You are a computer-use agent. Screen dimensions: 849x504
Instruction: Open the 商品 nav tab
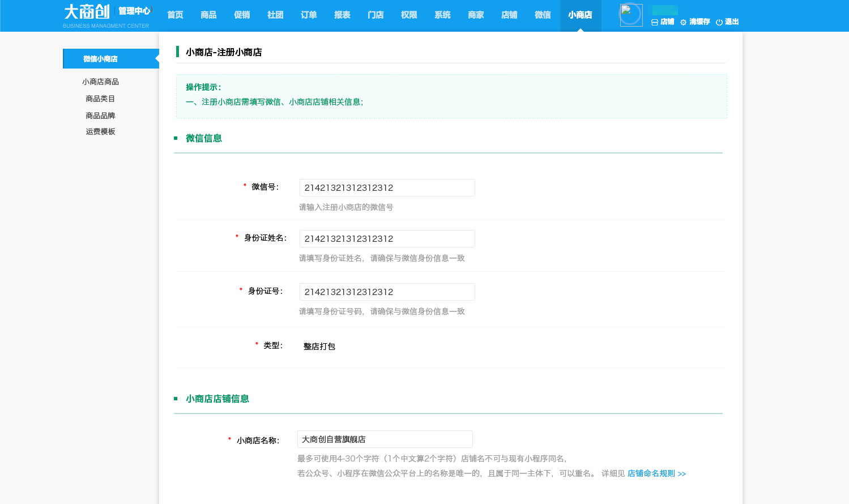[x=208, y=15]
